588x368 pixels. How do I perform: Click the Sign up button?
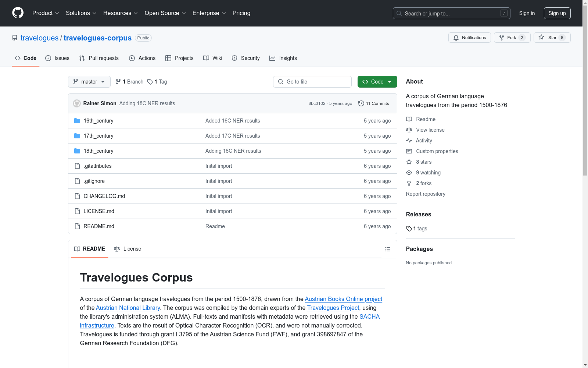coord(557,13)
